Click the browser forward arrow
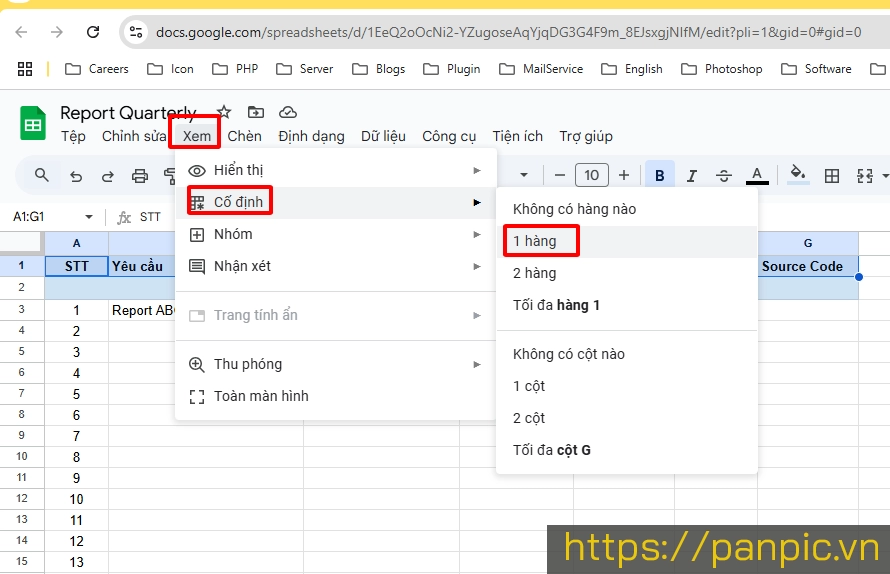Screen dimensions: 890x574 (57, 32)
